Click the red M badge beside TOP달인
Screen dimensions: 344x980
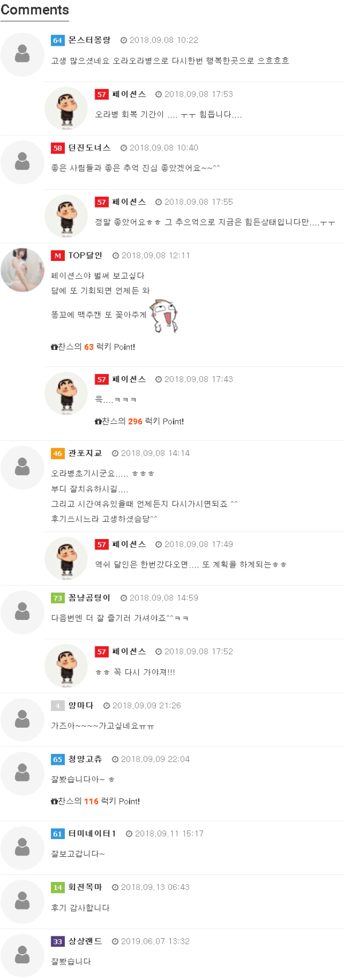point(57,256)
